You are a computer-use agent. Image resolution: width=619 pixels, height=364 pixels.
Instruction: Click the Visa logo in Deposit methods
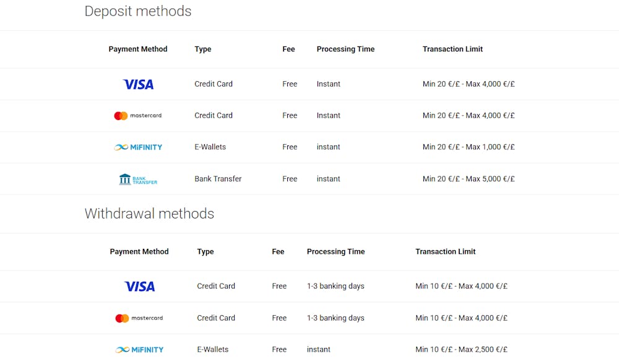(138, 84)
